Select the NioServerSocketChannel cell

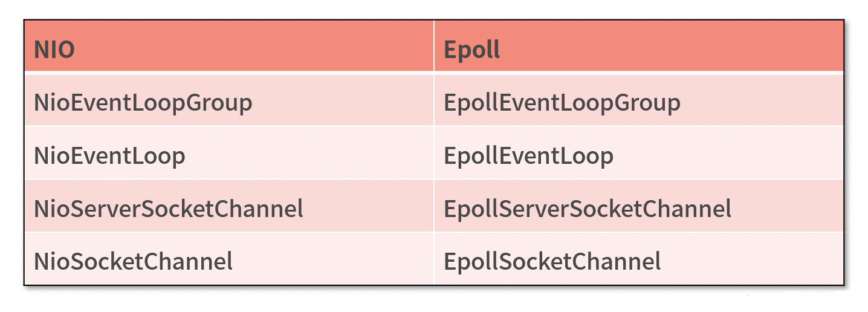pos(229,206)
